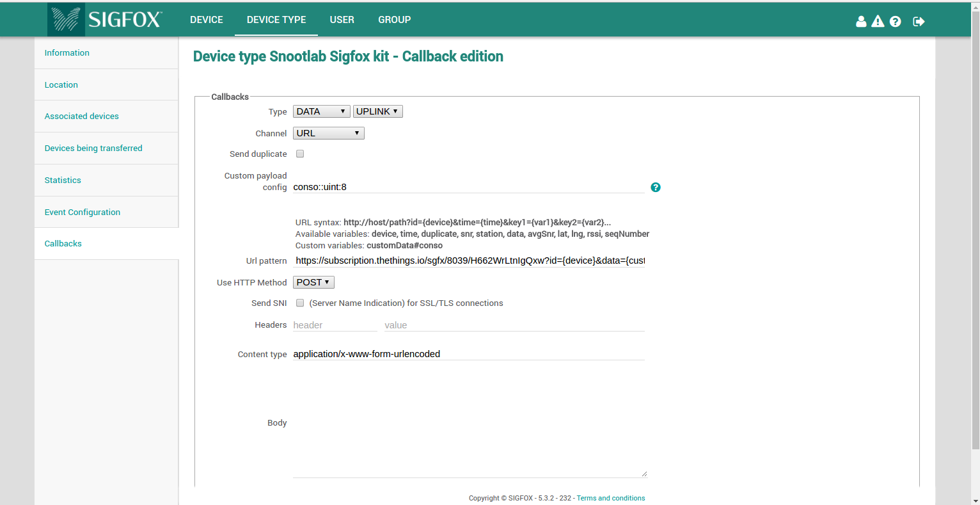The width and height of the screenshot is (980, 505).
Task: Go to the USER menu
Action: pos(342,20)
